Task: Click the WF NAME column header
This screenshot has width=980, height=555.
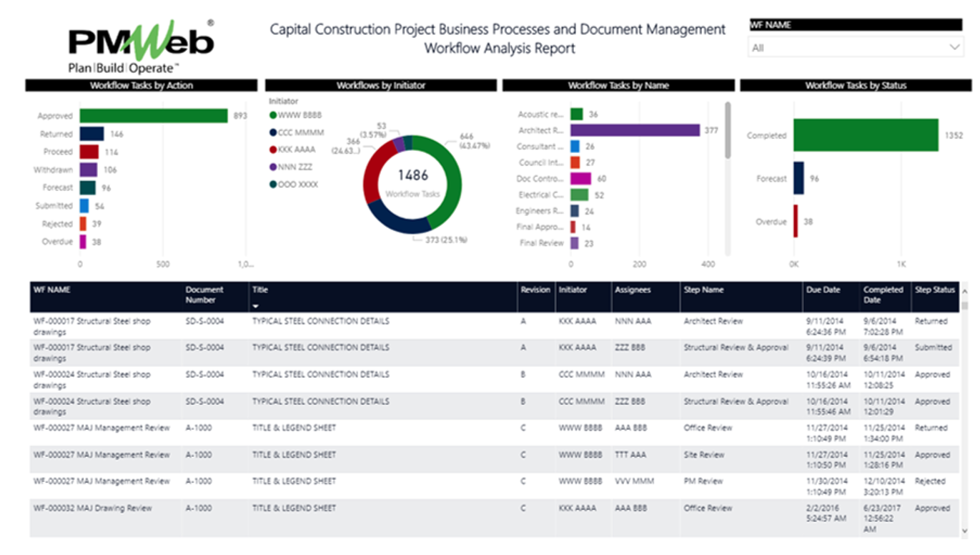Action: 50,290
